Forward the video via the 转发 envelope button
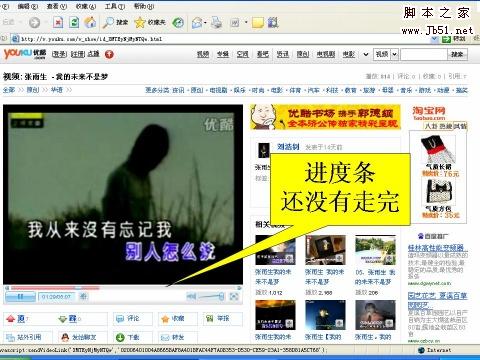The width and height of the screenshot is (480, 360). 178,337
